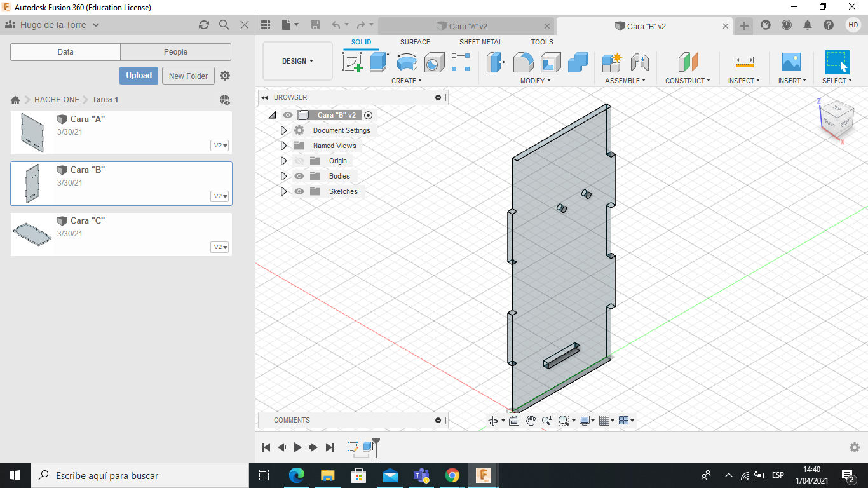This screenshot has width=868, height=488.
Task: Click the Extrude tool icon
Action: coord(379,62)
